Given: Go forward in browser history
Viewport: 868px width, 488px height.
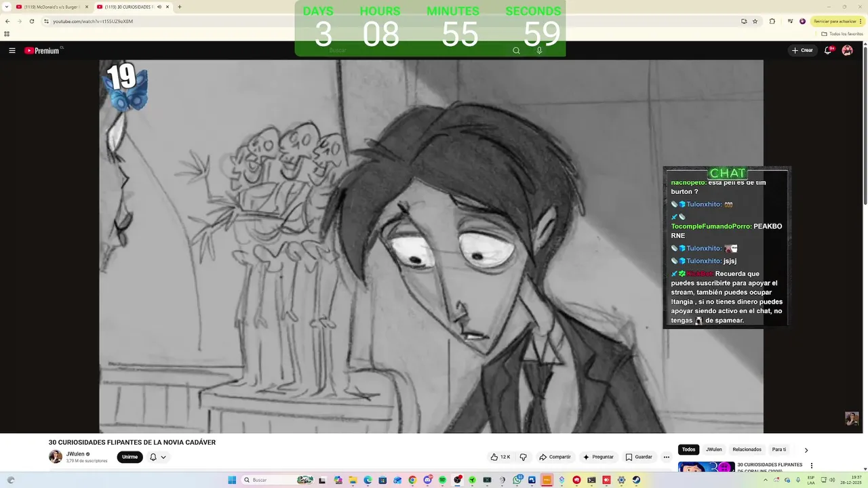Looking at the screenshot, I should [x=19, y=21].
